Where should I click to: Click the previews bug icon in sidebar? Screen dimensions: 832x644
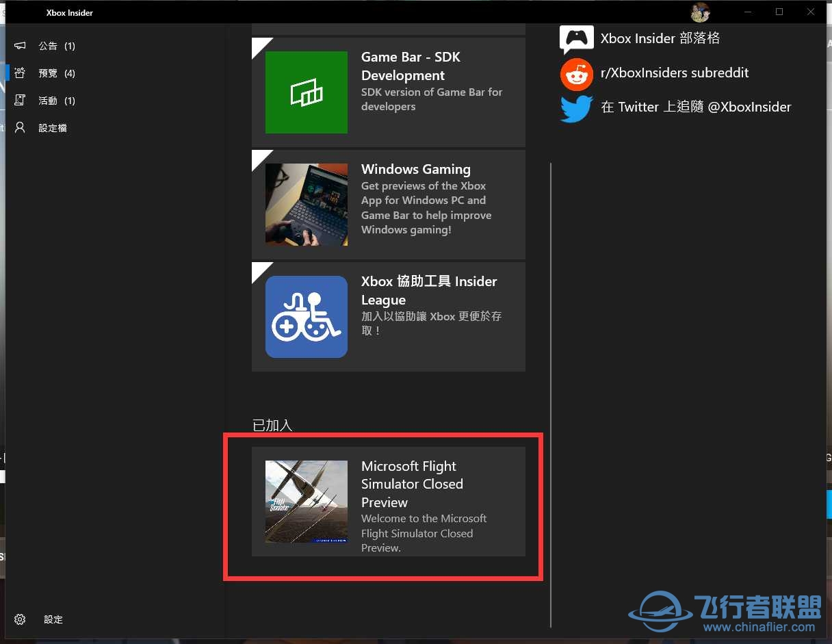pos(20,73)
